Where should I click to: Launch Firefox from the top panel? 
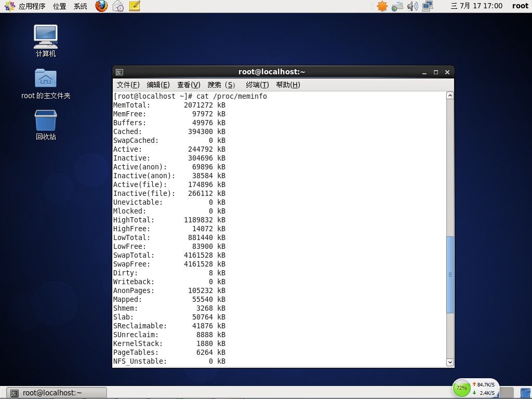(101, 6)
